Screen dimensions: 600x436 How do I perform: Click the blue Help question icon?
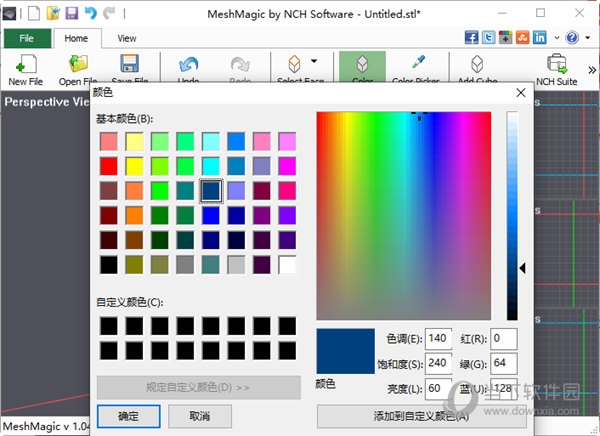pos(572,38)
